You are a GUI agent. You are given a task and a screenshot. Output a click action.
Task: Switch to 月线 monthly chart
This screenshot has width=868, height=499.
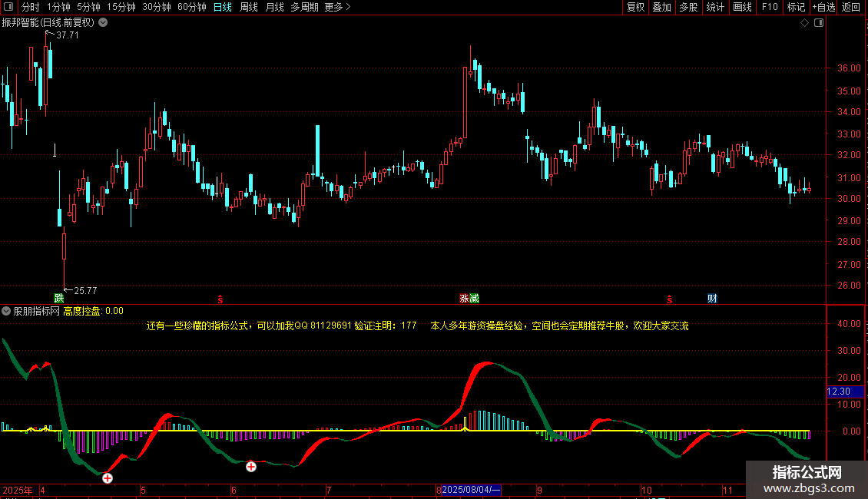(274, 7)
